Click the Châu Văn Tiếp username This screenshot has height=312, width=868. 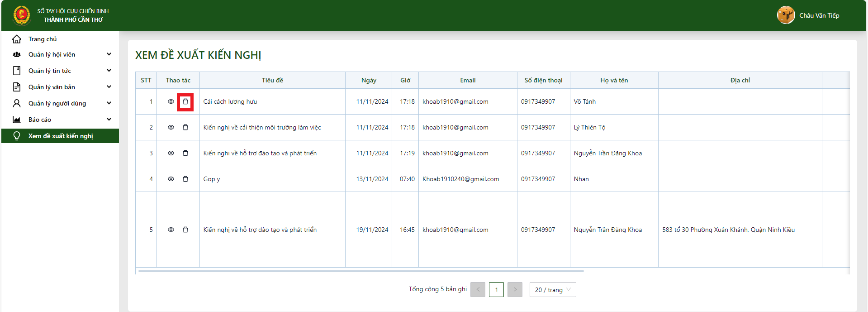[819, 15]
